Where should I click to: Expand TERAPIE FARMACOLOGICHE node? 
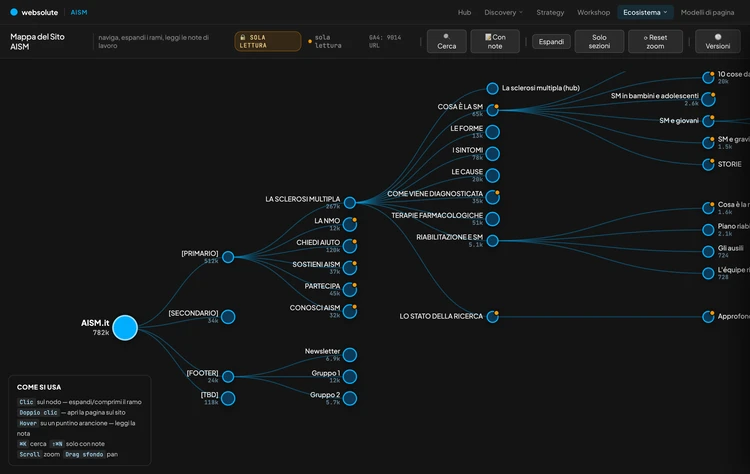coord(493,219)
